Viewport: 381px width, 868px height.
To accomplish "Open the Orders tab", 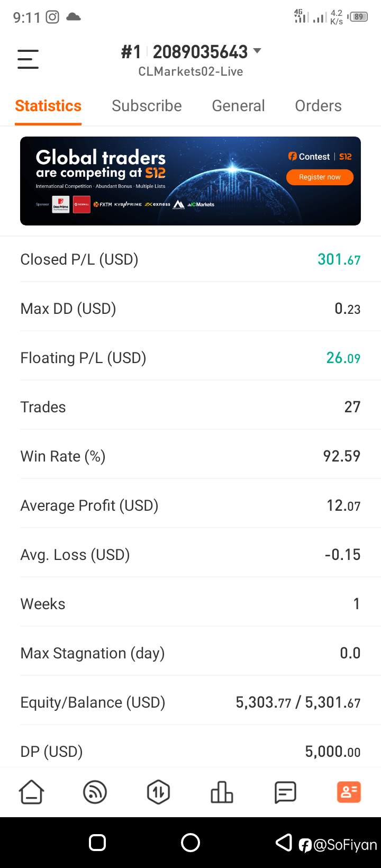I will [318, 106].
